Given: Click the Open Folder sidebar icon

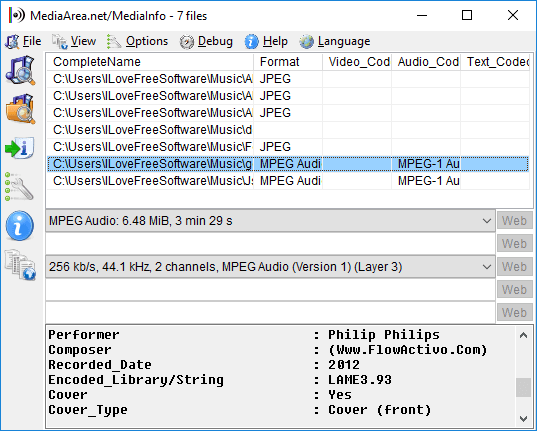Looking at the screenshot, I should click(20, 109).
